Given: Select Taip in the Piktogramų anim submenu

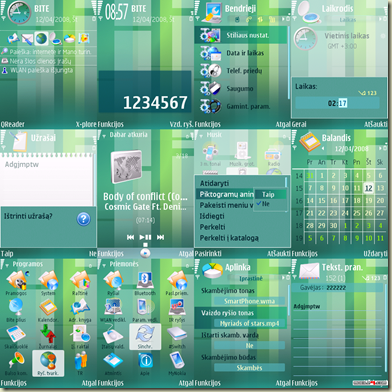Looking at the screenshot, I should pos(270,194).
